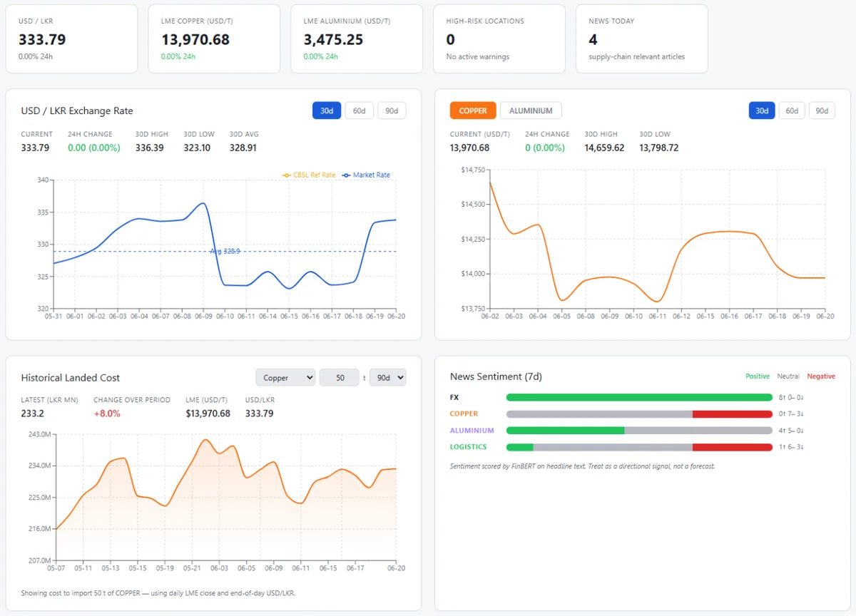Open the Copper metal dropdown
Viewport: 856px width, 616px height.
[285, 378]
